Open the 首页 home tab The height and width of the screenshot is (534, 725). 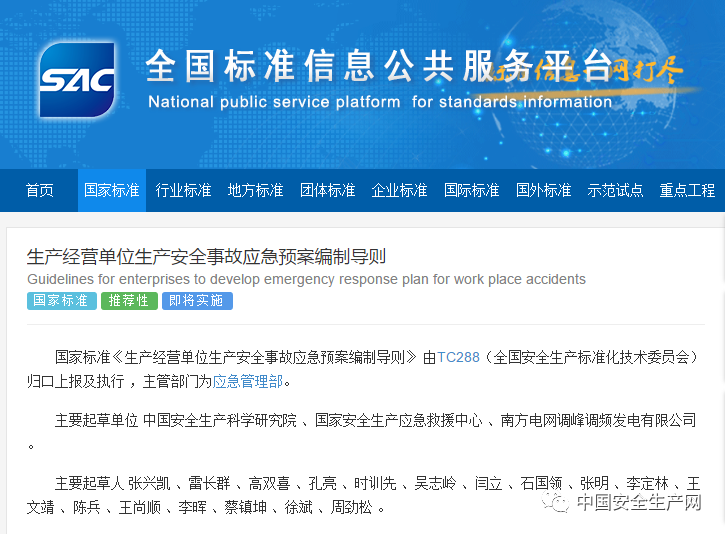tap(40, 190)
